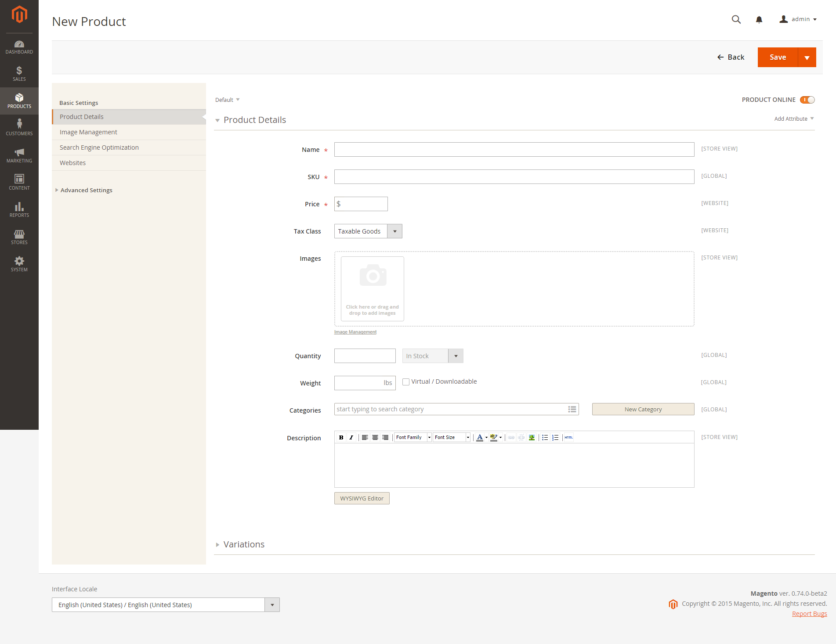
Task: Open category list icon in Categories field
Action: (x=572, y=409)
